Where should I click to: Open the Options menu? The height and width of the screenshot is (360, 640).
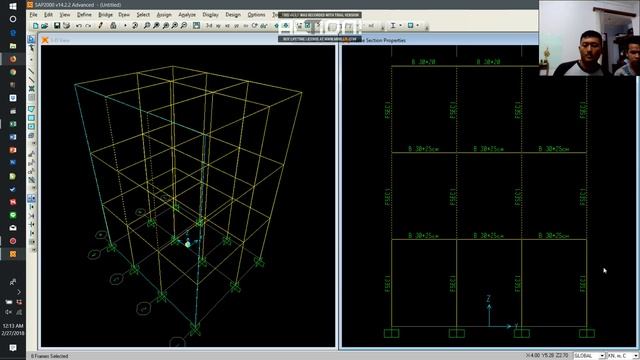(x=256, y=15)
